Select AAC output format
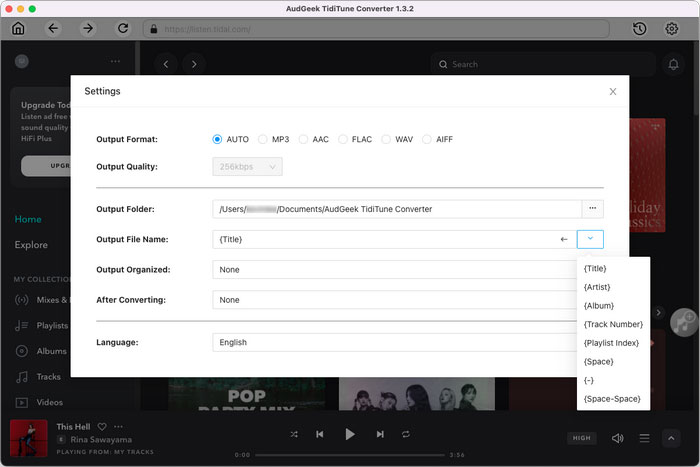Viewport: 700px width, 467px height. pyautogui.click(x=303, y=139)
